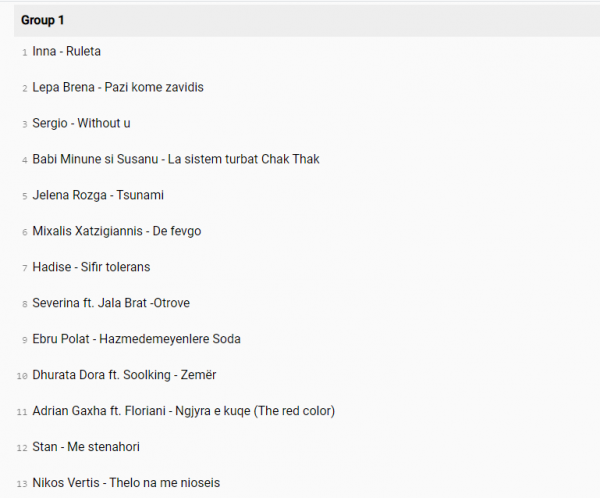Open Dhurata Dora ft. Soolking - Zemër
Image resolution: width=600 pixels, height=498 pixels.
(x=124, y=375)
